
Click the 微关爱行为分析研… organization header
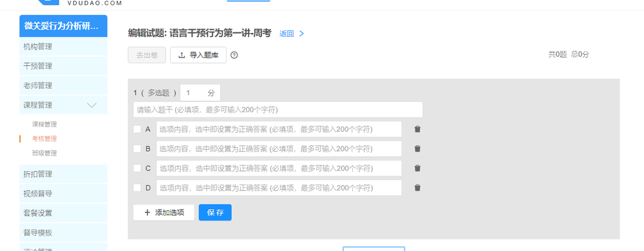click(x=63, y=26)
